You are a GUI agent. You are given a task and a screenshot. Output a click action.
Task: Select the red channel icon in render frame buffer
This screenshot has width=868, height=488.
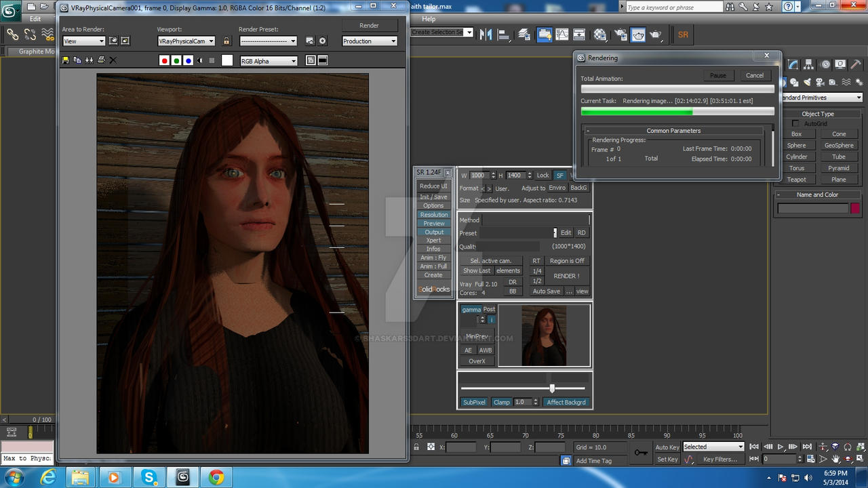(164, 60)
